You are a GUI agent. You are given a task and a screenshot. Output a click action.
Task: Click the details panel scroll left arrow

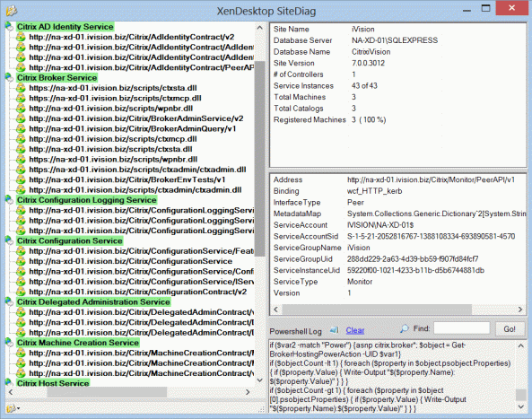pos(275,310)
